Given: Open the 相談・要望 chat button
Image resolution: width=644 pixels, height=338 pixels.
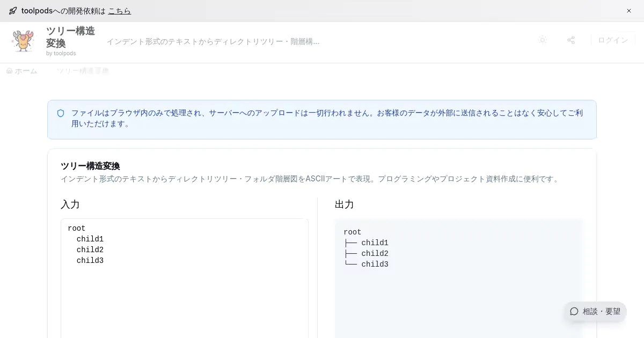Looking at the screenshot, I should click(595, 311).
